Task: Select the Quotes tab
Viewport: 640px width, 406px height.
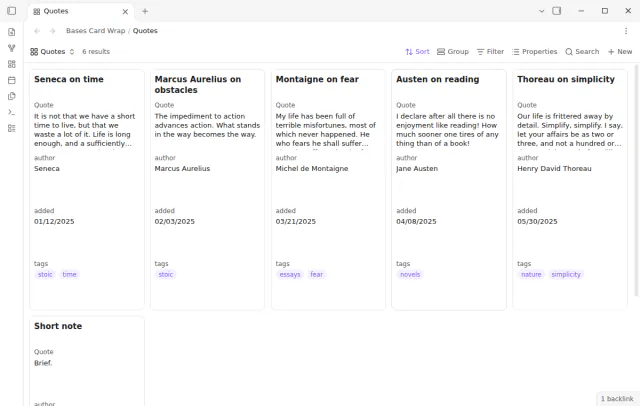Action: [x=80, y=11]
